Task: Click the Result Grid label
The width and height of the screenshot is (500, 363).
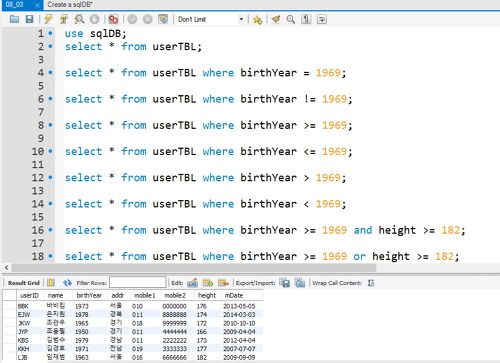Action: [23, 283]
